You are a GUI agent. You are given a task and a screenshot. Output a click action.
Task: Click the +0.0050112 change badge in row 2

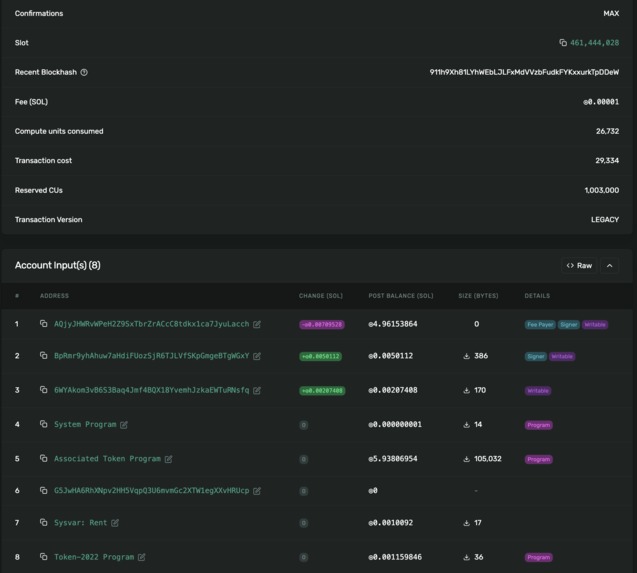coord(321,356)
